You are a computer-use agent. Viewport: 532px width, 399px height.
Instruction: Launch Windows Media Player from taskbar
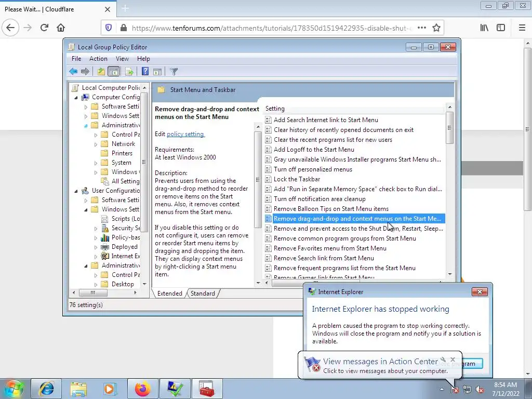(x=110, y=389)
